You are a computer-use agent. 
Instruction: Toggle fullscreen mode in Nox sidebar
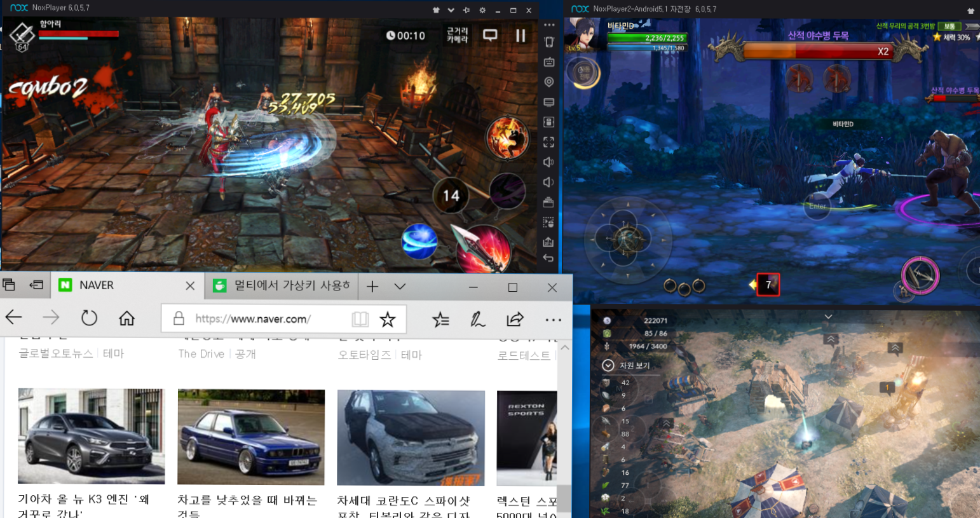pos(549,142)
